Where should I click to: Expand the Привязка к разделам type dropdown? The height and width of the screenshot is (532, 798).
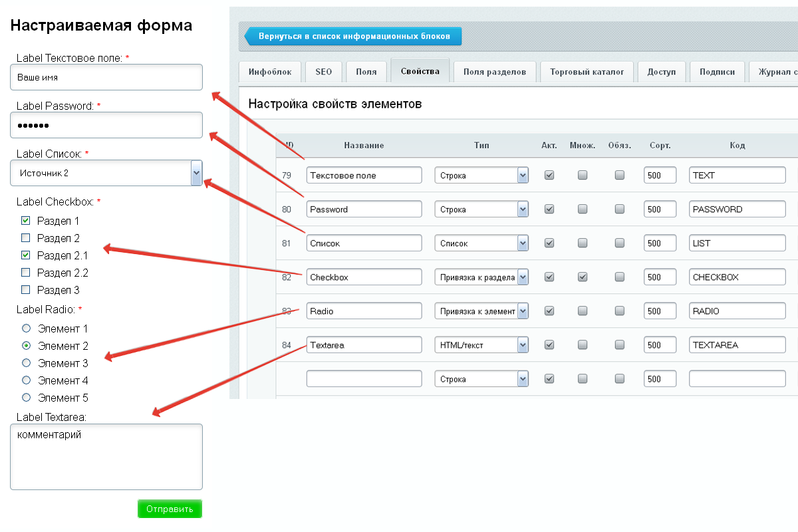tap(523, 277)
